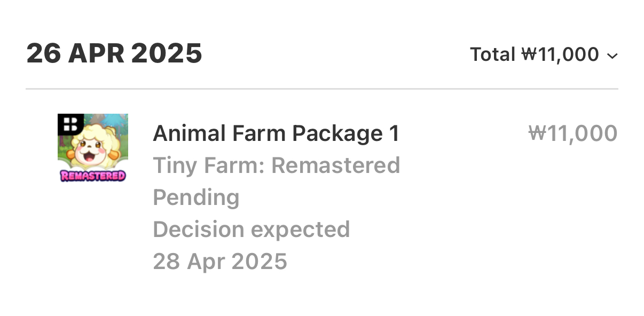This screenshot has width=644, height=316.
Task: Open the Tiny Farm Remastered app icon
Action: 92,148
